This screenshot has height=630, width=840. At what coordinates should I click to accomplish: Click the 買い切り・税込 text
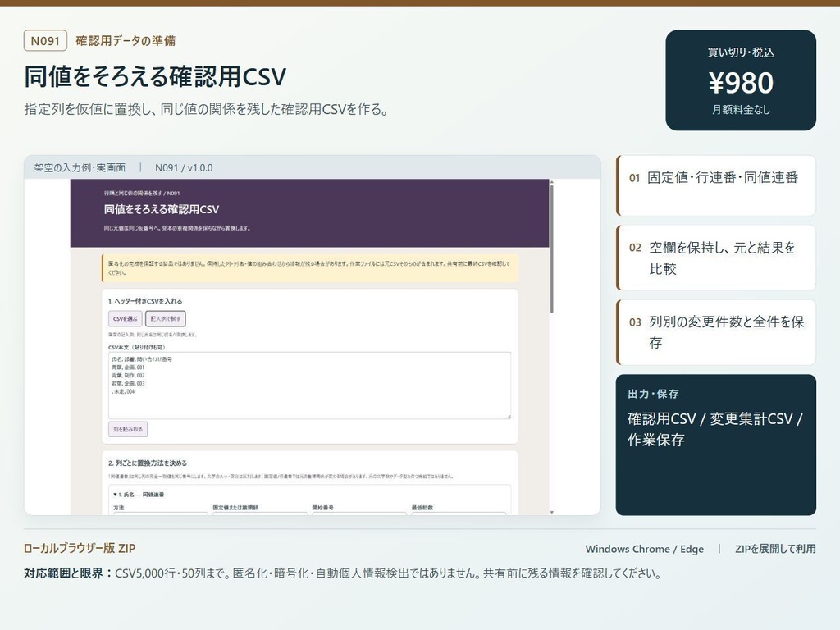pyautogui.click(x=741, y=52)
